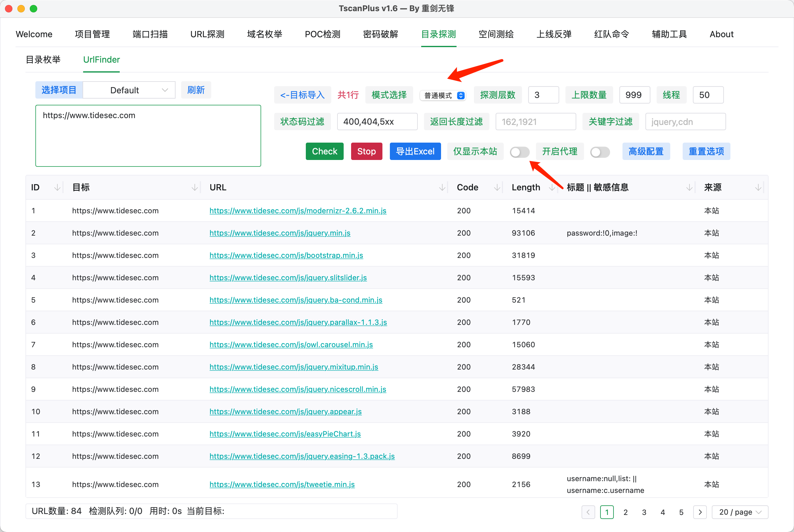Screen dimensions: 794x532
Task: Sort results by Length column arrow
Action: point(552,187)
